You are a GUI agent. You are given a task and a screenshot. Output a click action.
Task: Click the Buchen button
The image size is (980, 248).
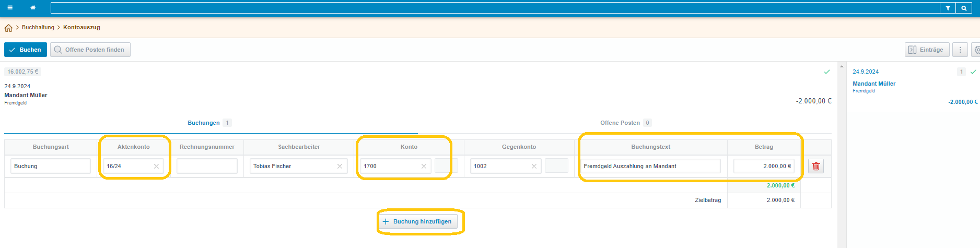26,50
